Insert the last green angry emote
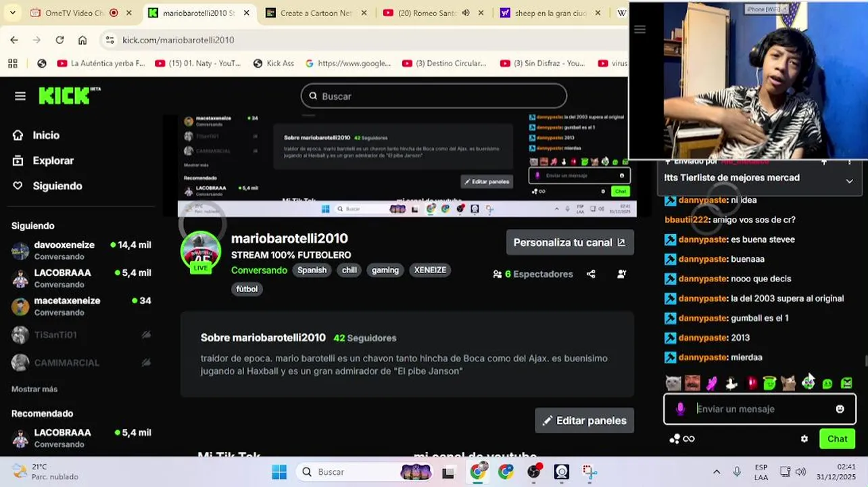Image resolution: width=868 pixels, height=487 pixels. pyautogui.click(x=846, y=383)
